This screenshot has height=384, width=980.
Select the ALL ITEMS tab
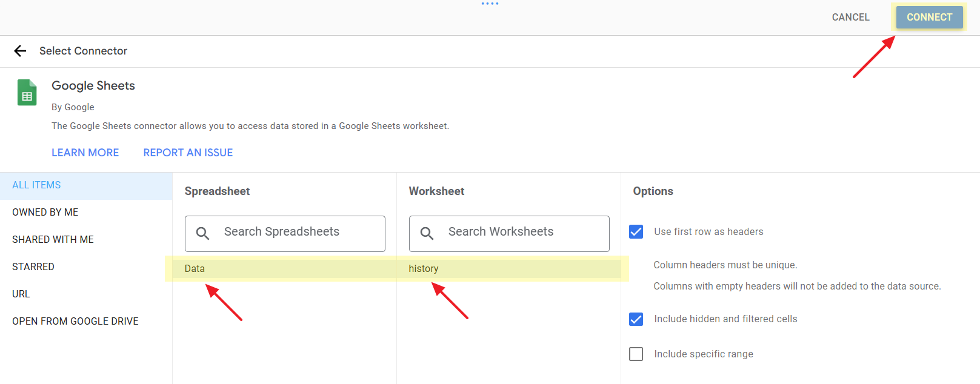pos(36,185)
